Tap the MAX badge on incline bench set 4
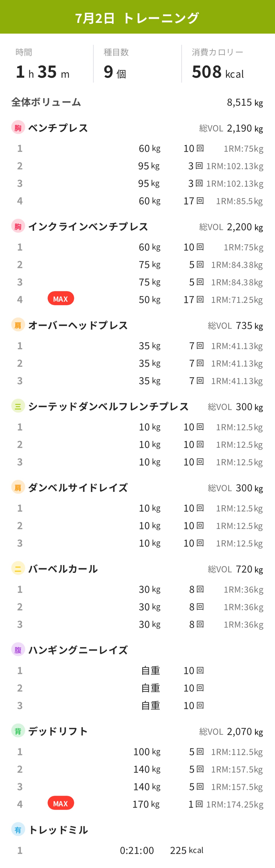This screenshot has height=868, width=275. coord(61,299)
